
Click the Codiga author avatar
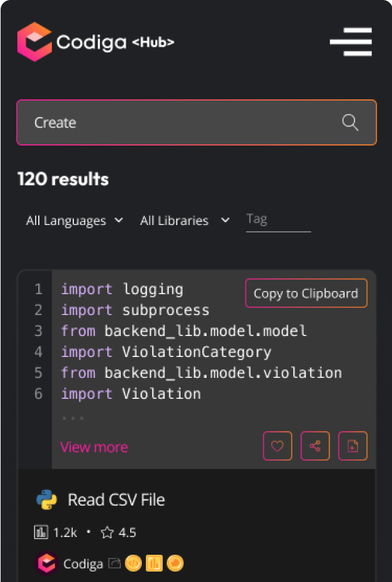pyautogui.click(x=47, y=564)
